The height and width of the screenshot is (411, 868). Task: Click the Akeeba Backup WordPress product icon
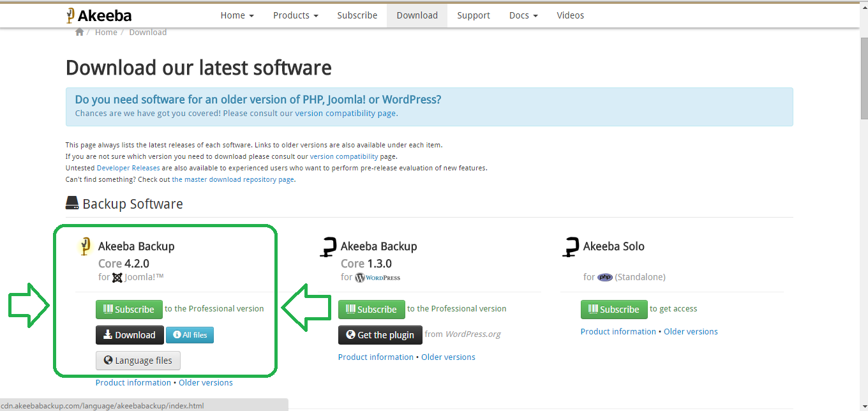(x=327, y=246)
